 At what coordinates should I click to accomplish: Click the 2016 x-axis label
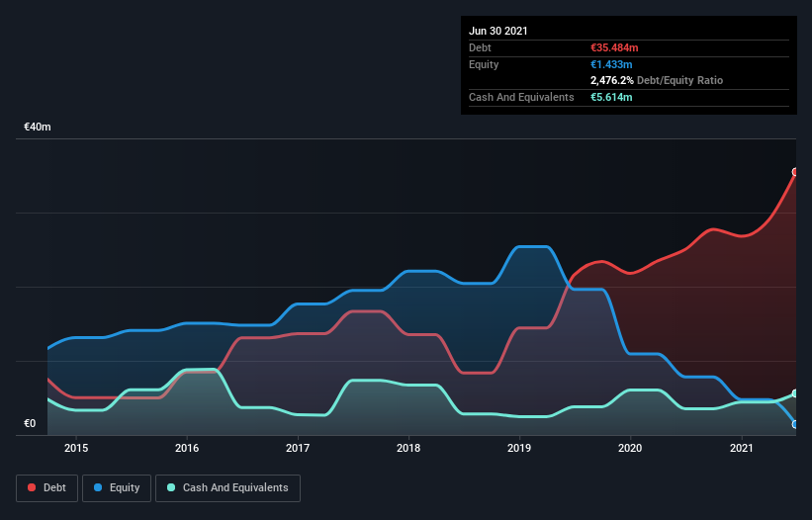pyautogui.click(x=187, y=448)
